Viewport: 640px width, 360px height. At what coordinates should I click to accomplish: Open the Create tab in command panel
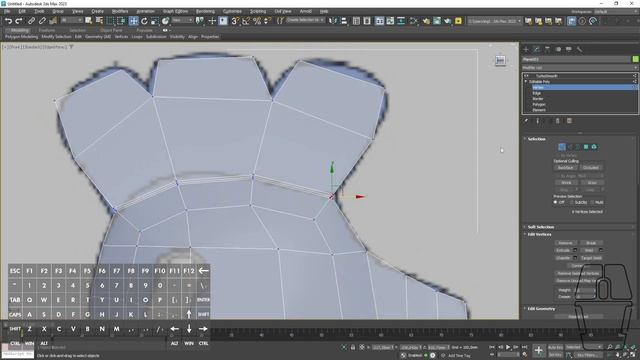526,49
